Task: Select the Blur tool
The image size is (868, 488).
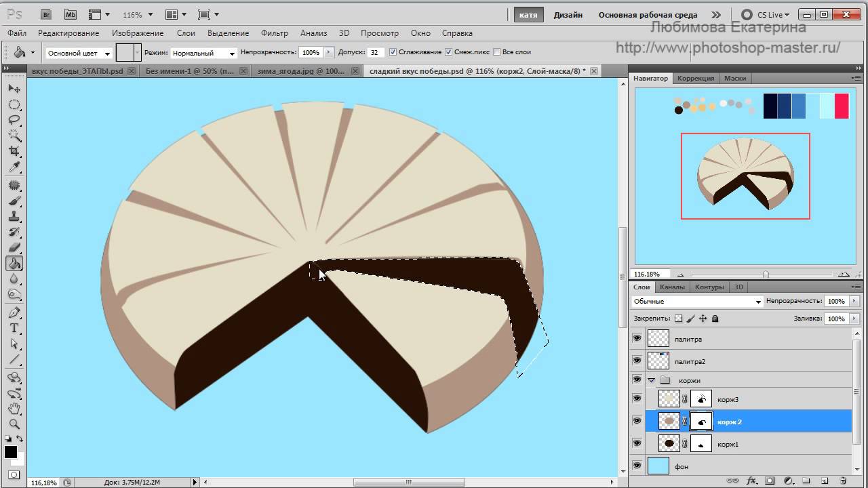Action: (14, 279)
